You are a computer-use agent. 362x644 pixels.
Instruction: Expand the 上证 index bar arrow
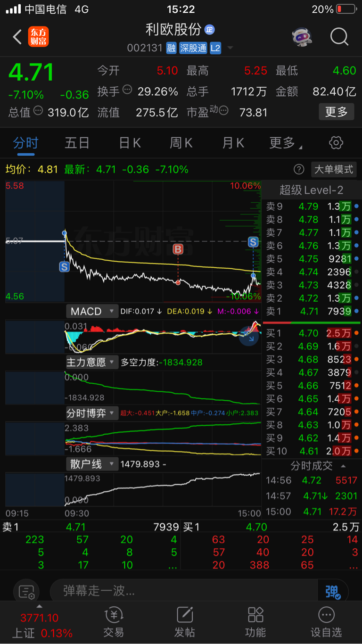point(39,606)
